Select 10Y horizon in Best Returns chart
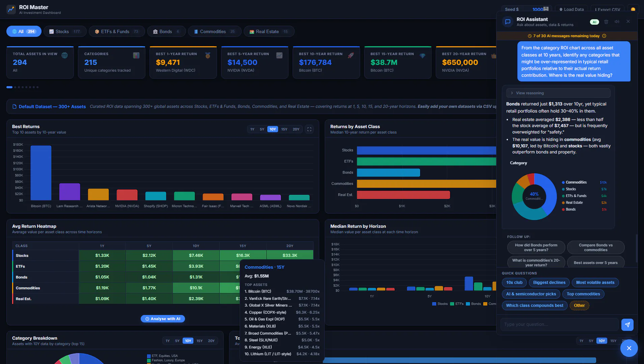This screenshot has height=364, width=644. tap(273, 129)
